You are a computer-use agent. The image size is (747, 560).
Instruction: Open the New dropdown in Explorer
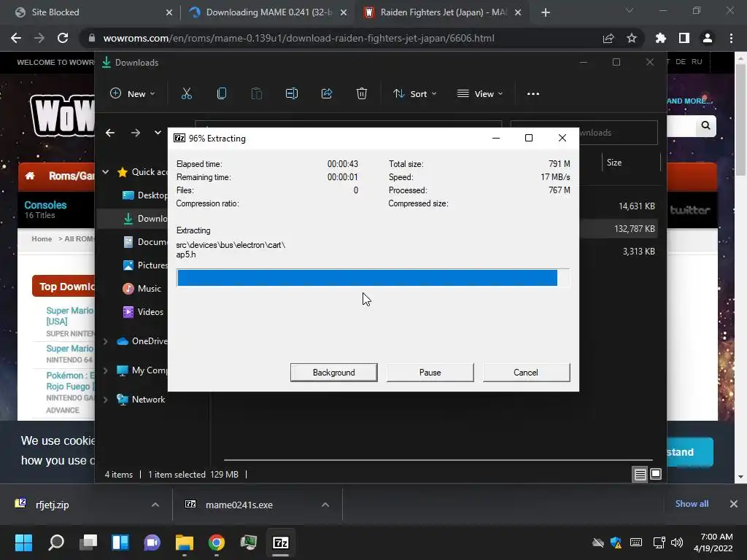tap(133, 94)
